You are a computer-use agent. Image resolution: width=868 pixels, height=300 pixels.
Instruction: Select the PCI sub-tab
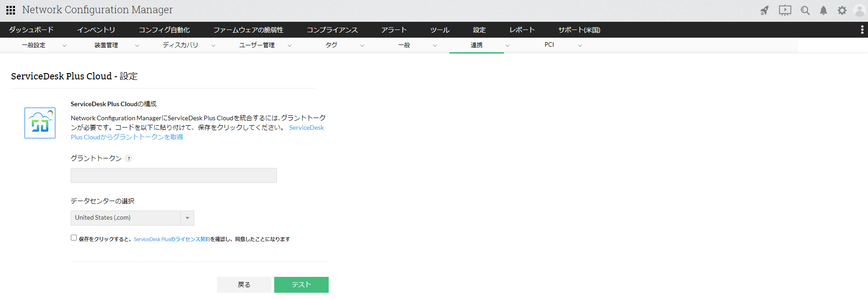(x=549, y=44)
